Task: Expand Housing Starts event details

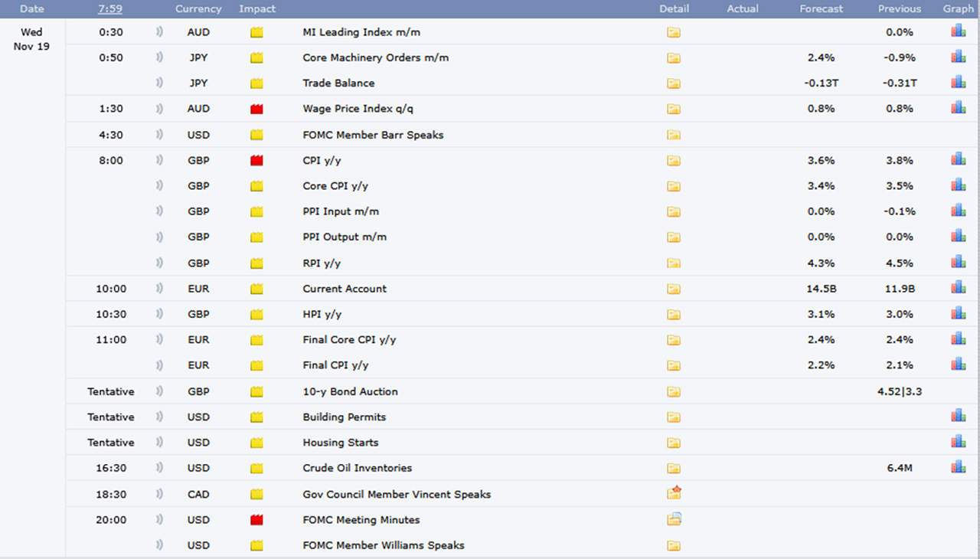Action: coord(673,443)
